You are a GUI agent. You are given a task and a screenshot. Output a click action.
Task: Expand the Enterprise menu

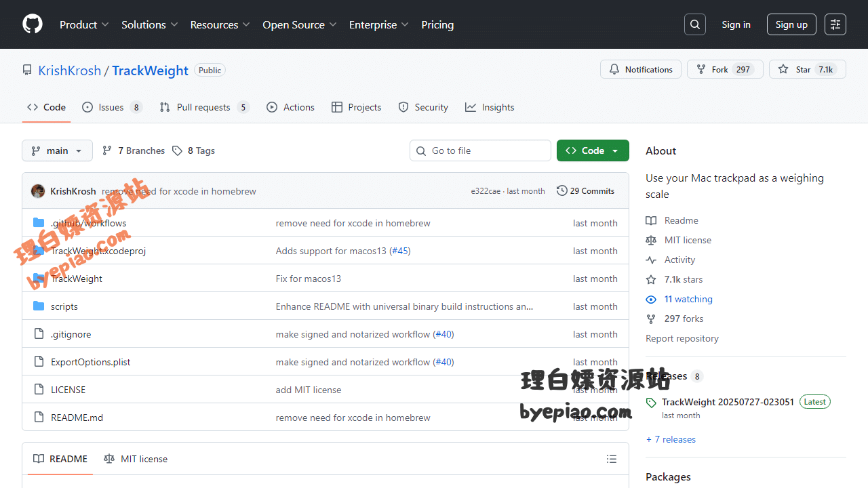coord(379,24)
